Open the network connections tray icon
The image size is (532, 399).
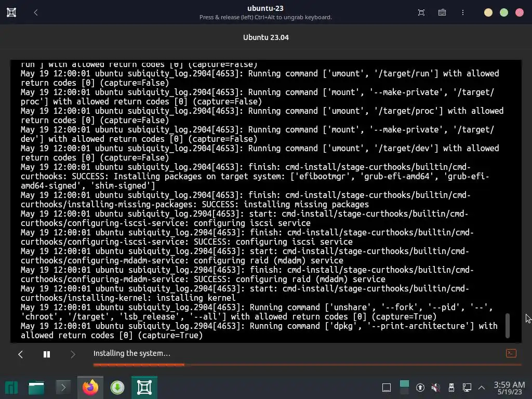(467, 388)
